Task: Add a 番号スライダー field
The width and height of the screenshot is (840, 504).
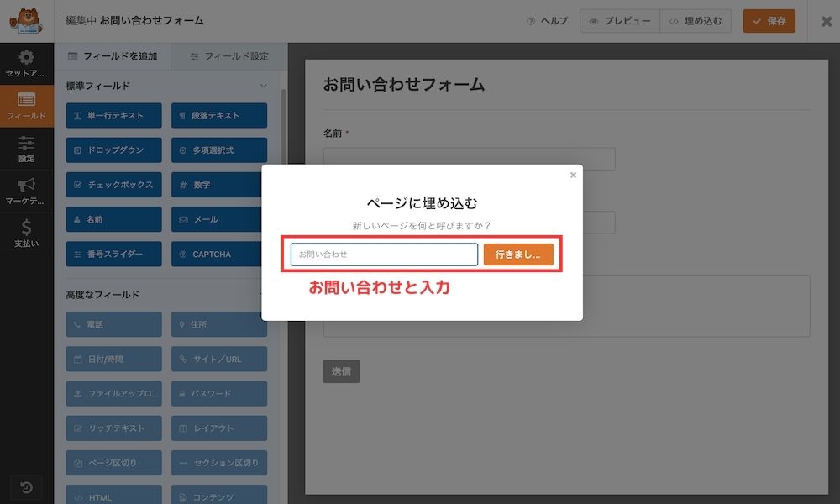Action: tap(113, 255)
